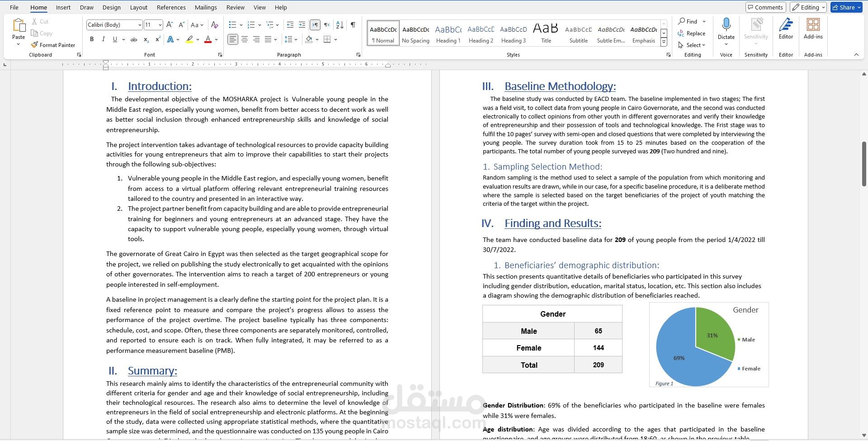Viewport: 868px width, 441px height.
Task: Click the Share button
Action: point(846,7)
